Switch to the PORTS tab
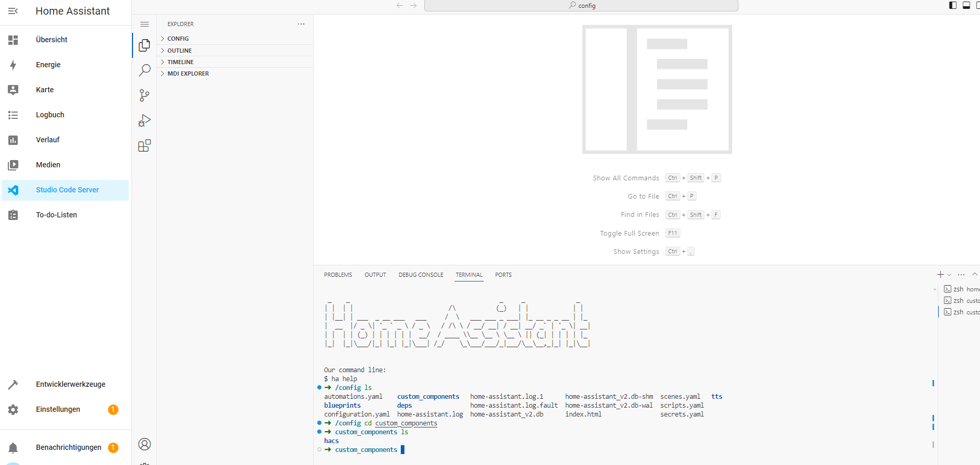 tap(504, 275)
